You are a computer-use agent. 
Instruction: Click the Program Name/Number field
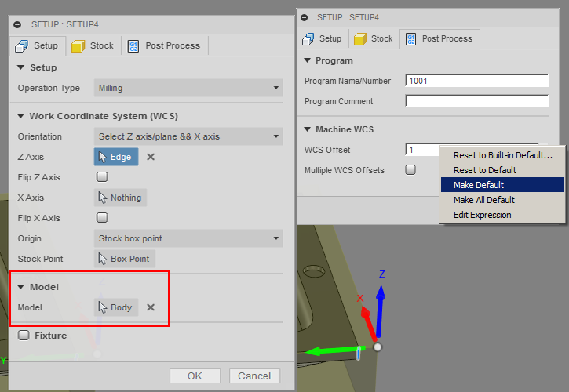477,81
